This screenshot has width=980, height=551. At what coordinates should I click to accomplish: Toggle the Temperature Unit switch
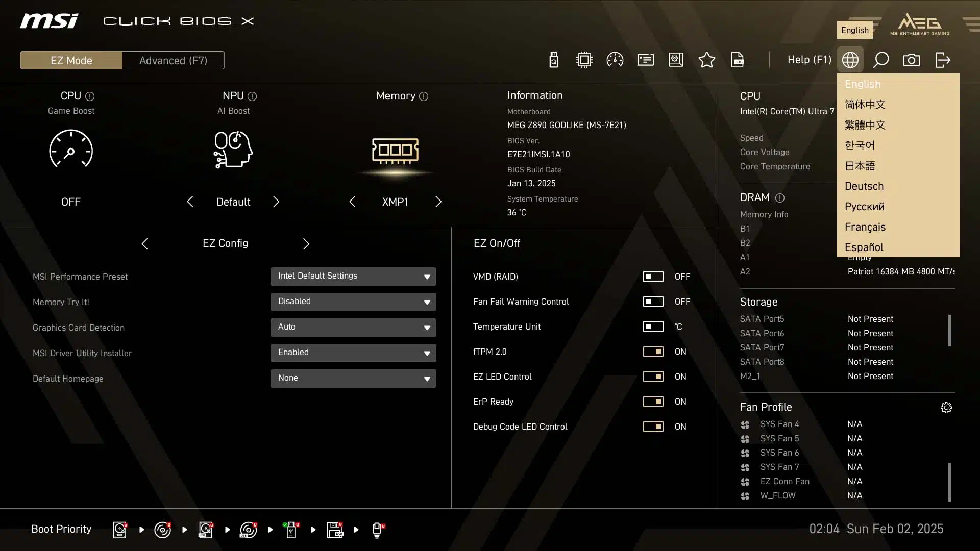pos(653,327)
